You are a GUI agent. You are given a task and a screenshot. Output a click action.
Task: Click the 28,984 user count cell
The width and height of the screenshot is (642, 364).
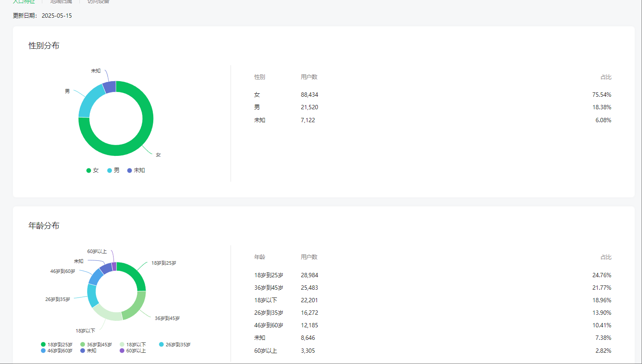tap(310, 275)
